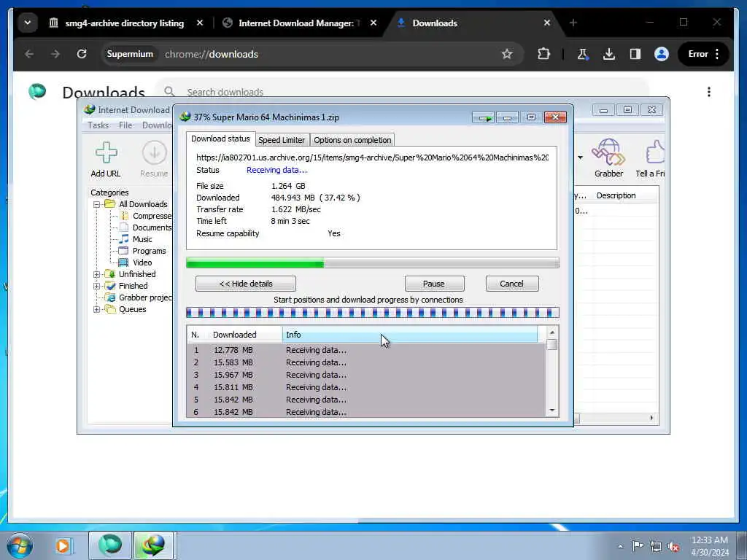Click scroll down arrow in connections list
The image size is (747, 560).
click(x=551, y=411)
